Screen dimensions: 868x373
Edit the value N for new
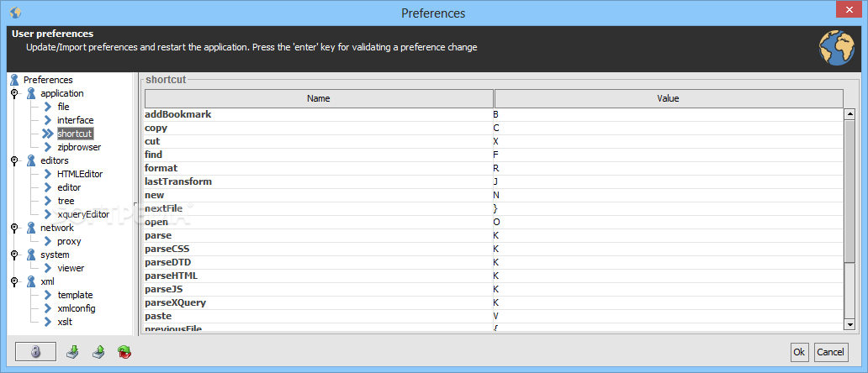pos(668,196)
